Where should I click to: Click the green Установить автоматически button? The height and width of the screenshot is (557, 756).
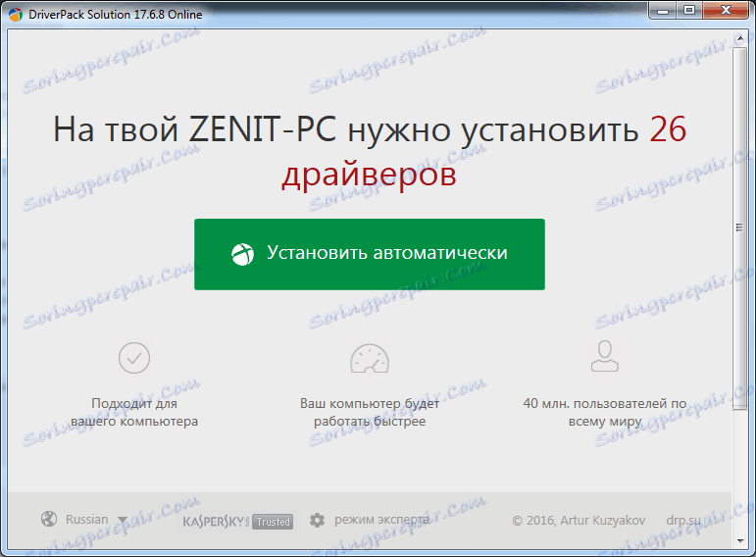370,254
